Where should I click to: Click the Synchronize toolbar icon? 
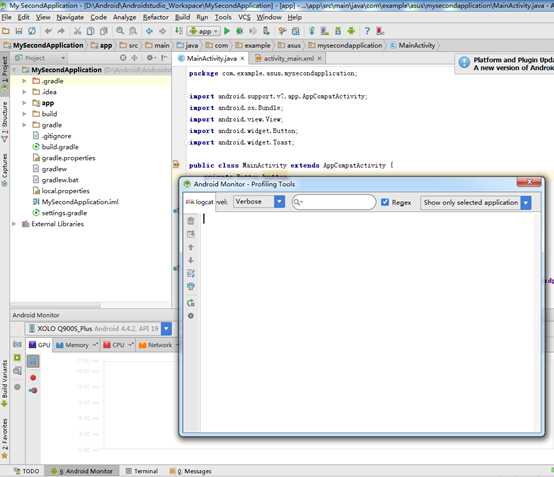point(32,31)
